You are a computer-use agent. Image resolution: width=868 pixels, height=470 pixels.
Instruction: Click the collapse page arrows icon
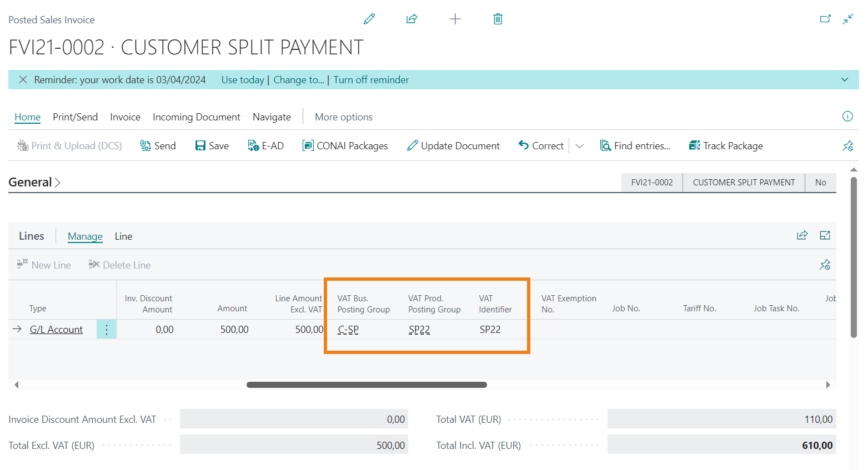[x=848, y=19]
